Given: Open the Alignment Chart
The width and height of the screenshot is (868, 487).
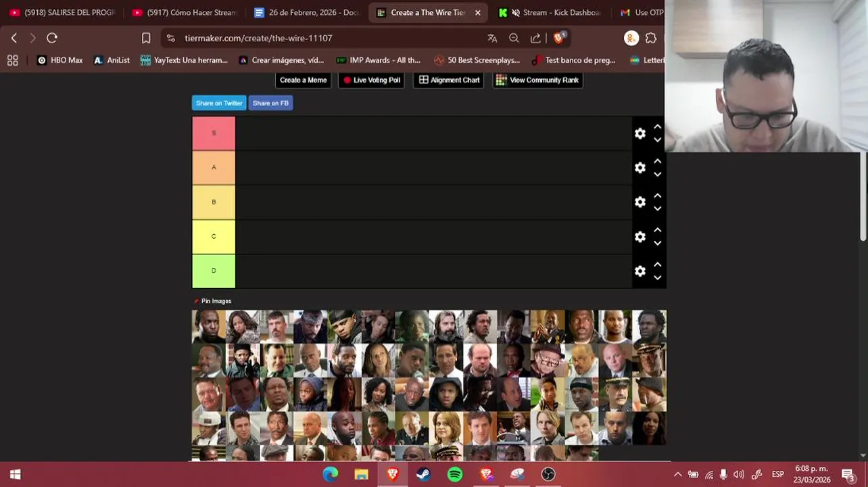Looking at the screenshot, I should tap(449, 80).
